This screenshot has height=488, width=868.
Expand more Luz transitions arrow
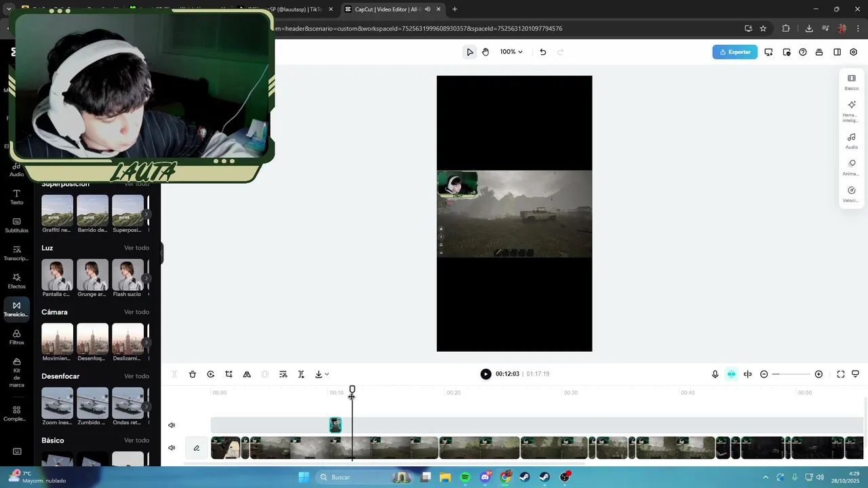[x=146, y=278]
